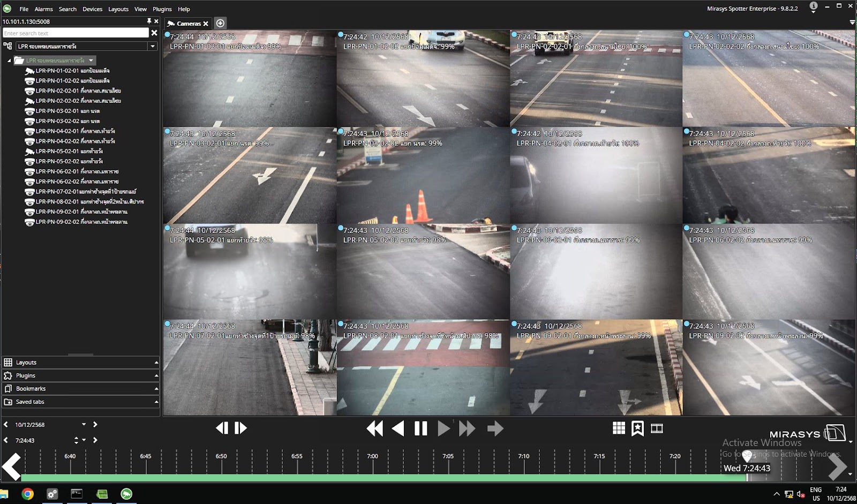Viewport: 857px width, 504px height.
Task: Click the timeline at 6:45 mark
Action: 146,456
